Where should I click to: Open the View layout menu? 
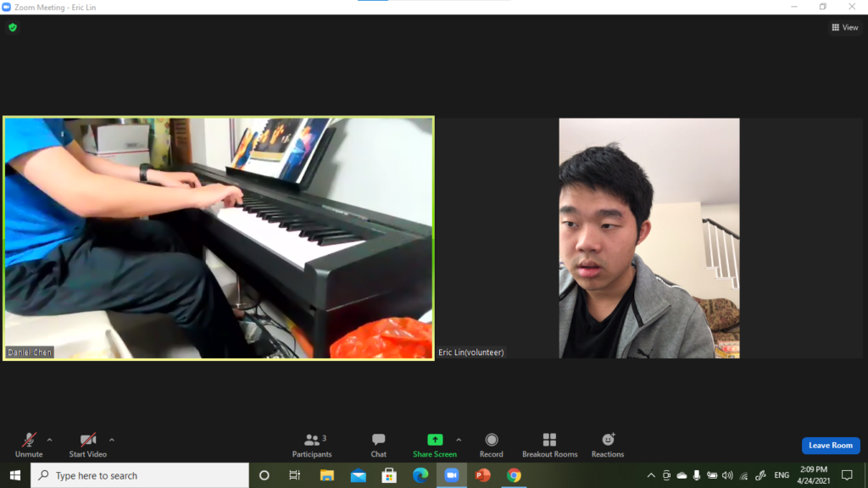click(x=845, y=27)
